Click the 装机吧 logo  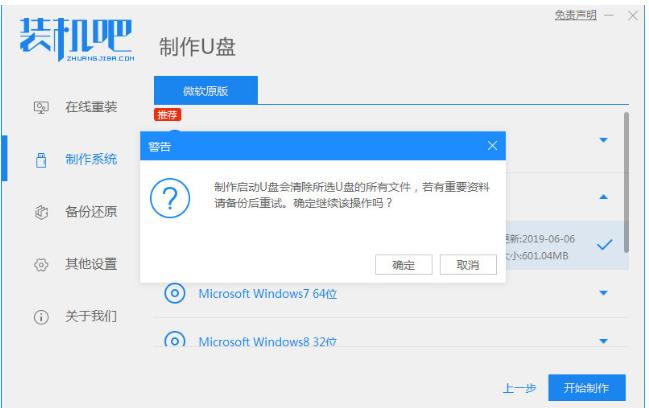pyautogui.click(x=76, y=40)
